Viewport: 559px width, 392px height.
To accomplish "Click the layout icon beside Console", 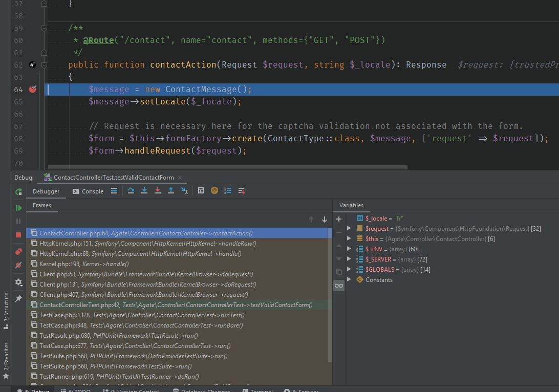I will pyautogui.click(x=114, y=191).
